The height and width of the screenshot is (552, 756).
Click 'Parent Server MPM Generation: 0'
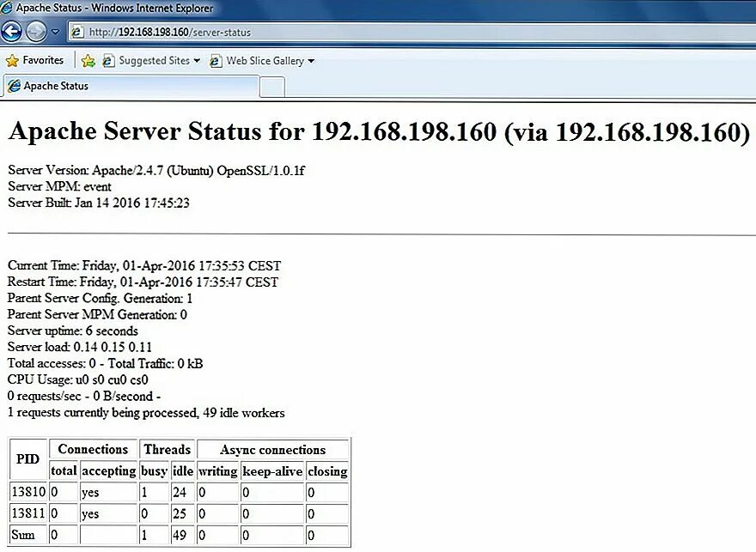click(97, 314)
